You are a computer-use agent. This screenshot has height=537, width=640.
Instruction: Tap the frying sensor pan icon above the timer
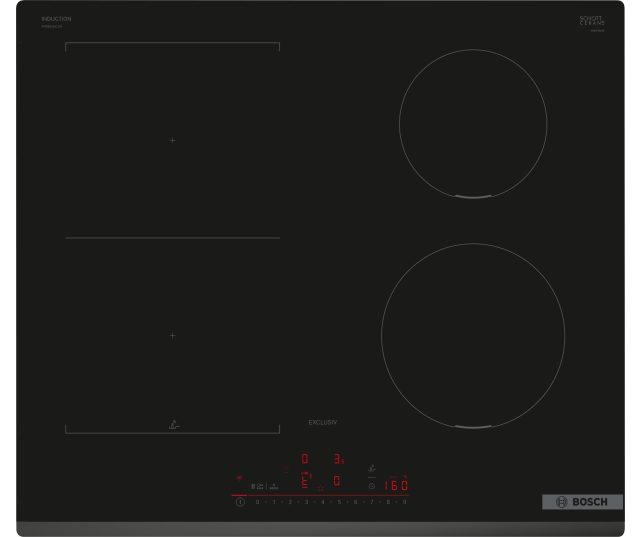372,466
